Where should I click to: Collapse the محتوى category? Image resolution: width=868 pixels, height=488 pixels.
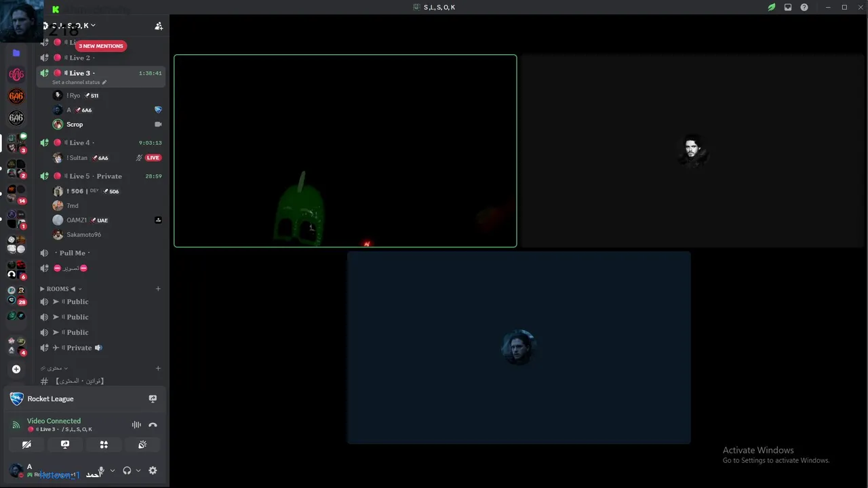point(54,368)
